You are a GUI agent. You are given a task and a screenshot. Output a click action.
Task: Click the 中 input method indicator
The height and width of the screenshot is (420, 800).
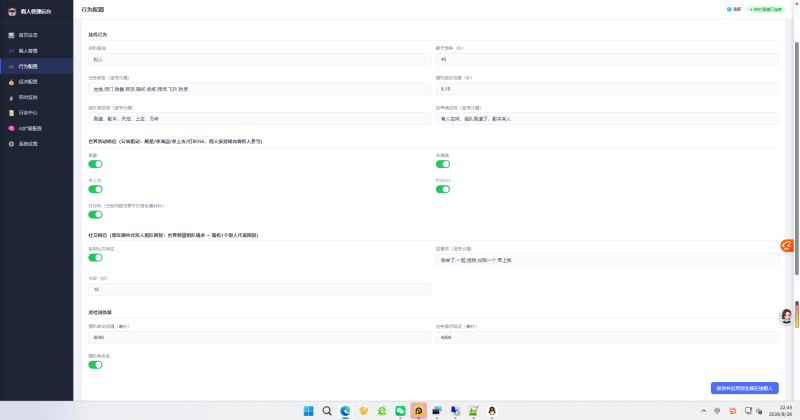click(x=717, y=411)
